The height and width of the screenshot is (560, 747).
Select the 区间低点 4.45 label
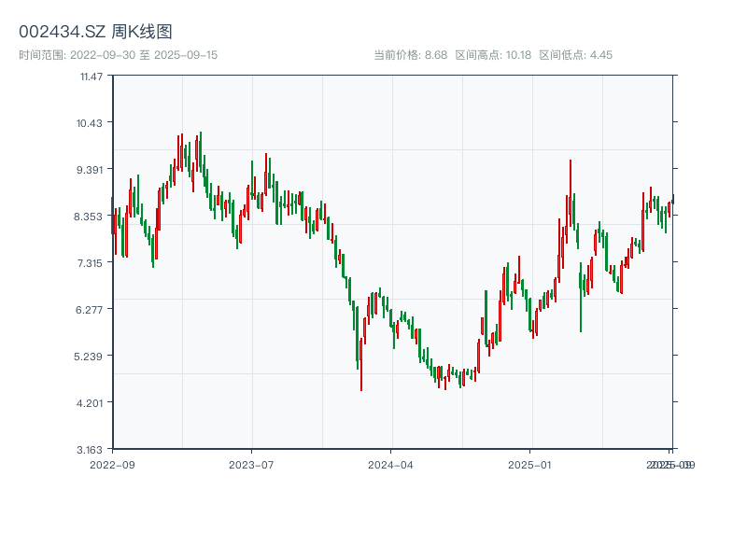coord(575,55)
